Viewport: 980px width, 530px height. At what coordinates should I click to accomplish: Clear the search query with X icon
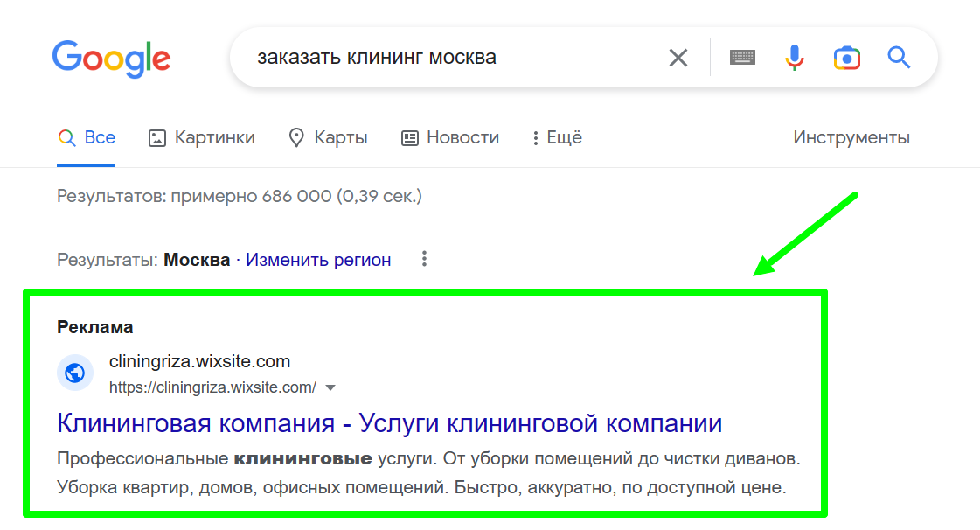(x=678, y=58)
